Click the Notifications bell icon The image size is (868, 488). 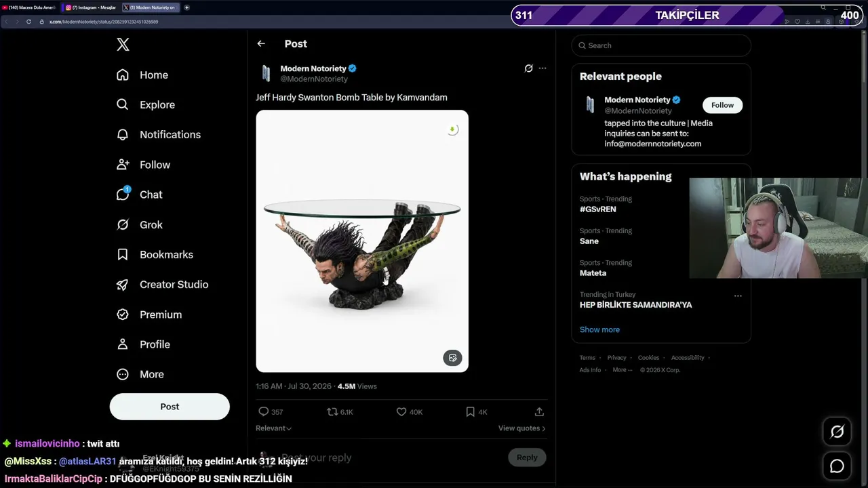tap(123, 135)
